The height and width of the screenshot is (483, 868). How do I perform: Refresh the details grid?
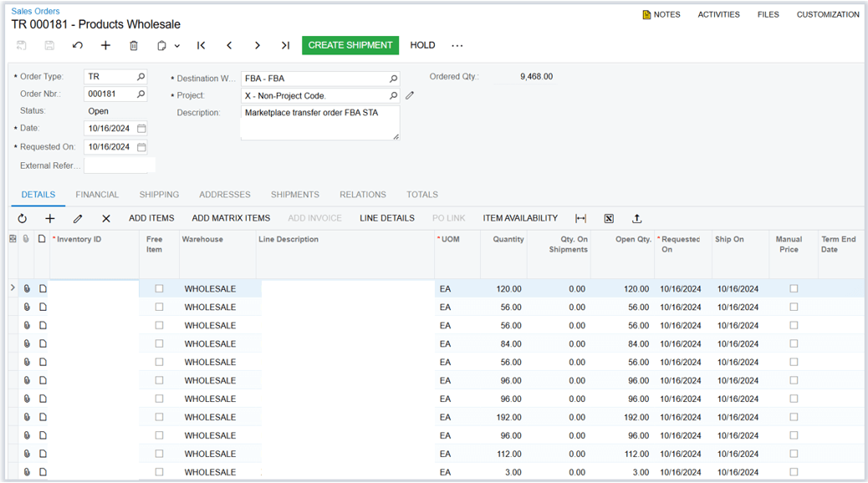22,219
